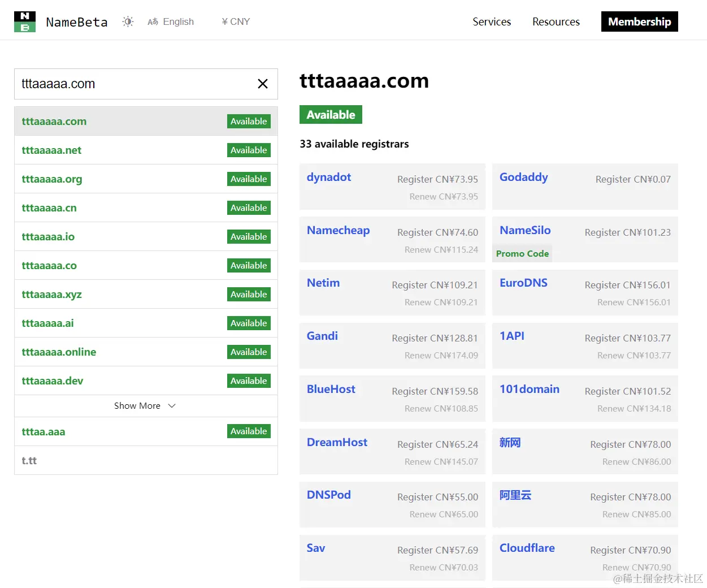
Task: Toggle the light/dark theme sun icon
Action: 128,21
